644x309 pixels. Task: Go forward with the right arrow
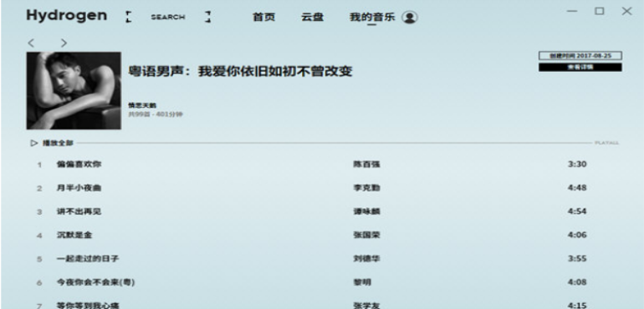(64, 43)
